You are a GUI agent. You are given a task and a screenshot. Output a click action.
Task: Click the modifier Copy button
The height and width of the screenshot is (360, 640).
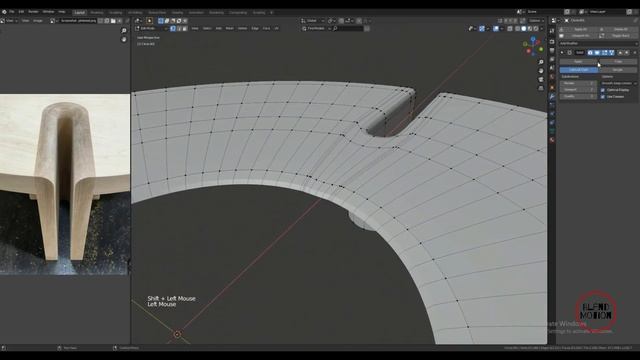[618, 62]
